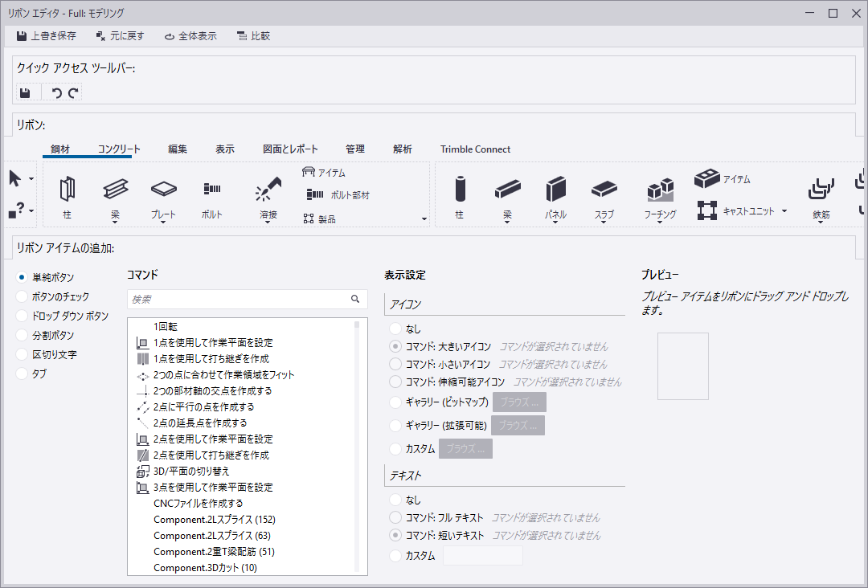Switch to the 図面とレポート ribbon tab
Image resolution: width=868 pixels, height=588 pixels.
pyautogui.click(x=290, y=149)
